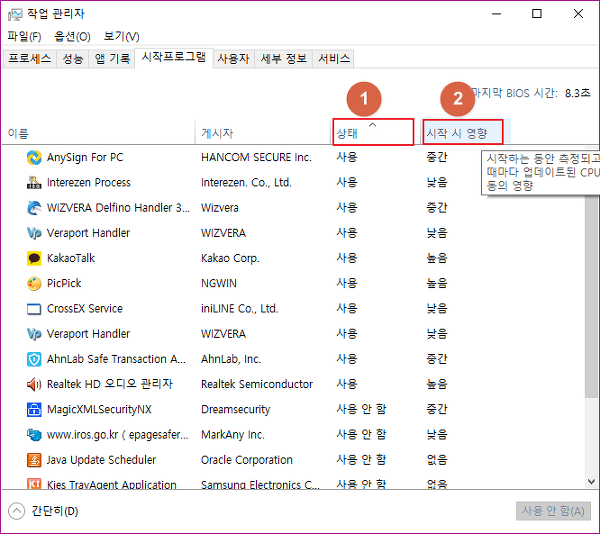Select the AhnLab Safe Transaction A... entry
Viewport: 600px width, 534px height.
[116, 360]
